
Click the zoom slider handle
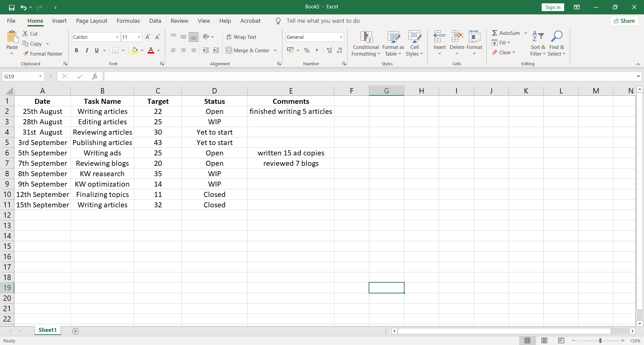tap(600, 341)
